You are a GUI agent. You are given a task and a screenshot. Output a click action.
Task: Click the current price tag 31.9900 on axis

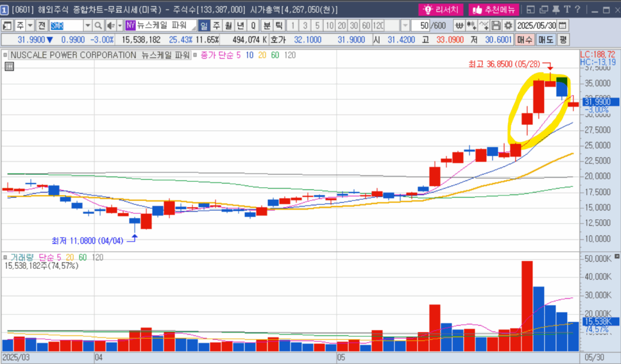pyautogui.click(x=602, y=102)
